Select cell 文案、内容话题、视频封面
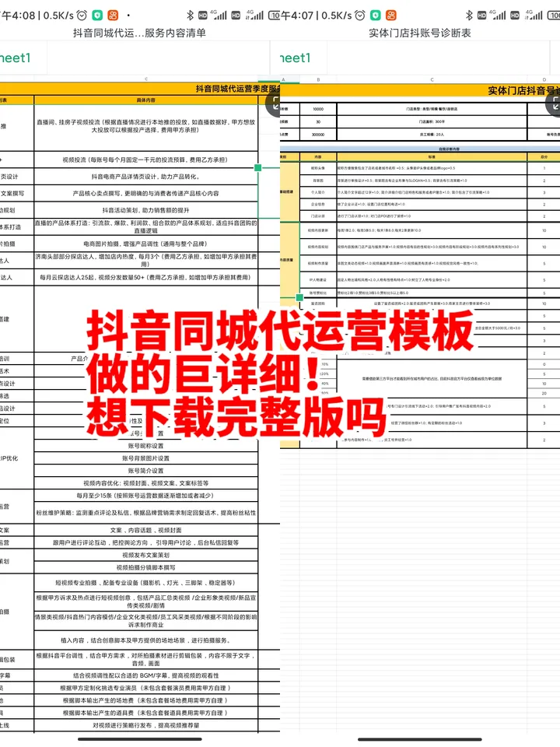Screen dimensions: 560x747 point(145,530)
